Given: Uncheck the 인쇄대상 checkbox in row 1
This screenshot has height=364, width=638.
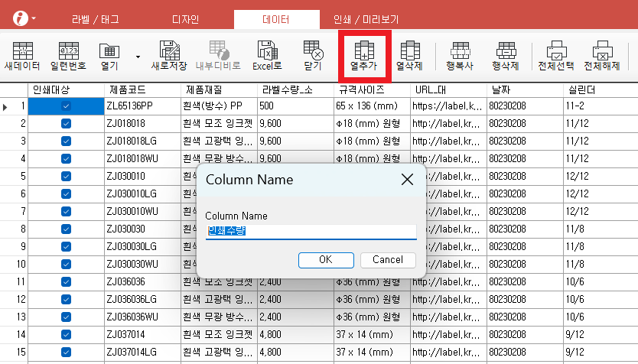Looking at the screenshot, I should pyautogui.click(x=66, y=106).
